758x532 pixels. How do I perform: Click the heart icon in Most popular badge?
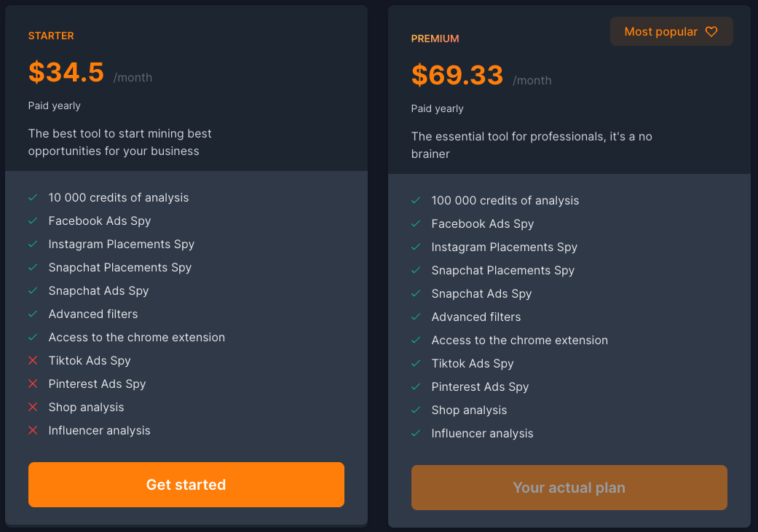point(711,32)
